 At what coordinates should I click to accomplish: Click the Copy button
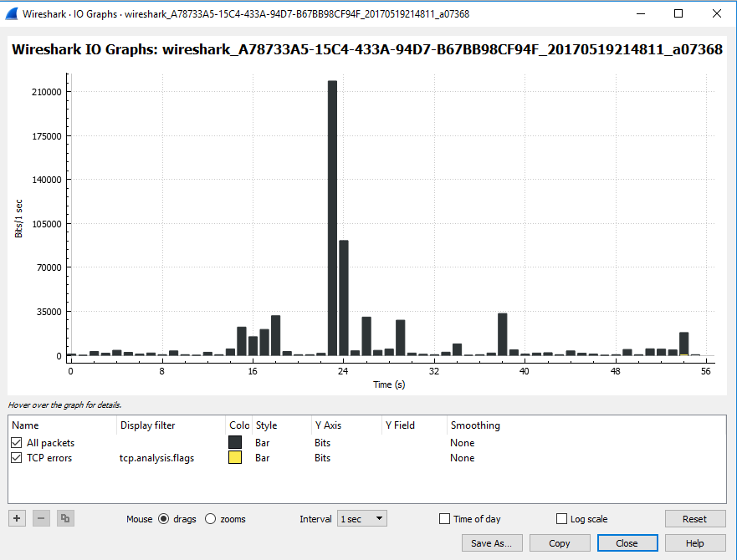560,543
